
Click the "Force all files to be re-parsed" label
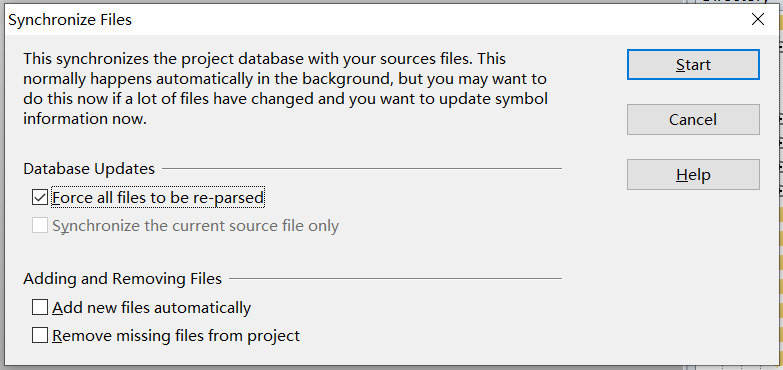[x=158, y=198]
